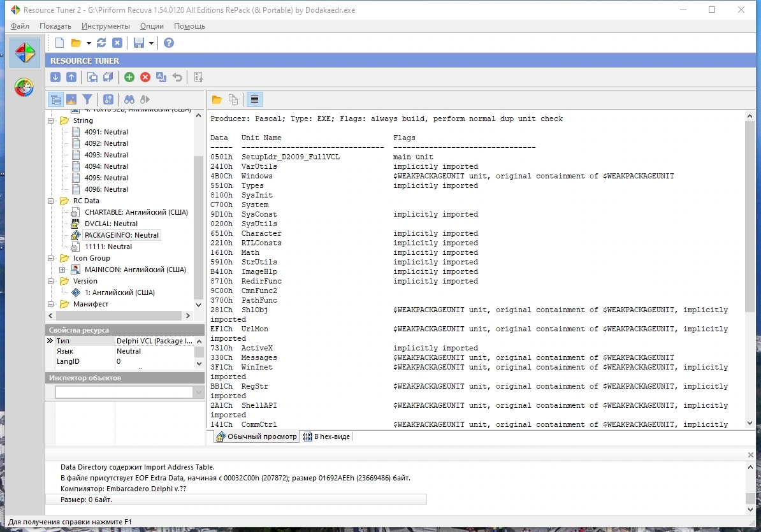
Task: Open the save button dropdown arrow
Action: pos(152,43)
